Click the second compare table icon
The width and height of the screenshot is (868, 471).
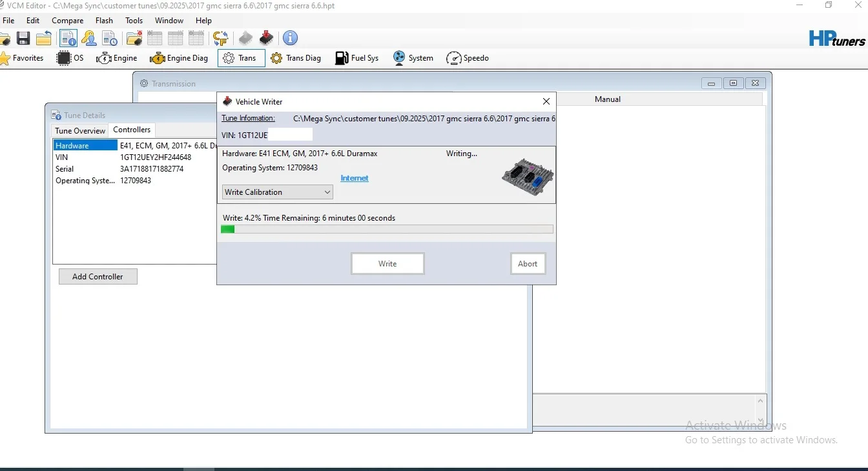[x=176, y=39]
